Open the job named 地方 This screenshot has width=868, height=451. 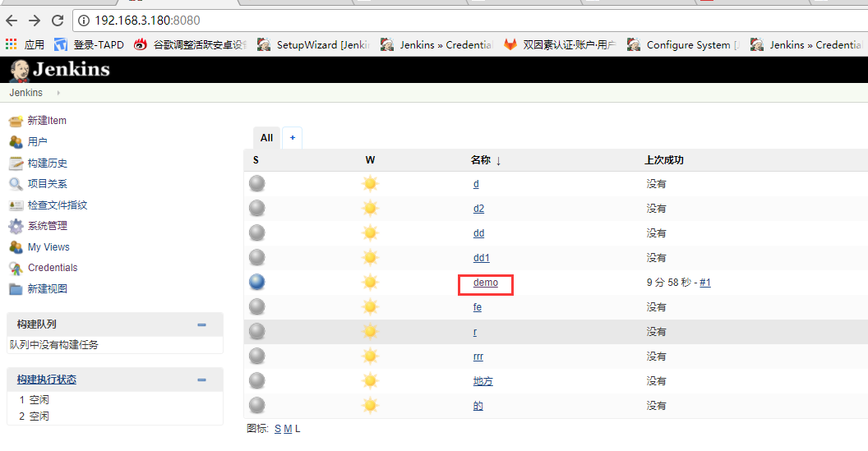(482, 380)
